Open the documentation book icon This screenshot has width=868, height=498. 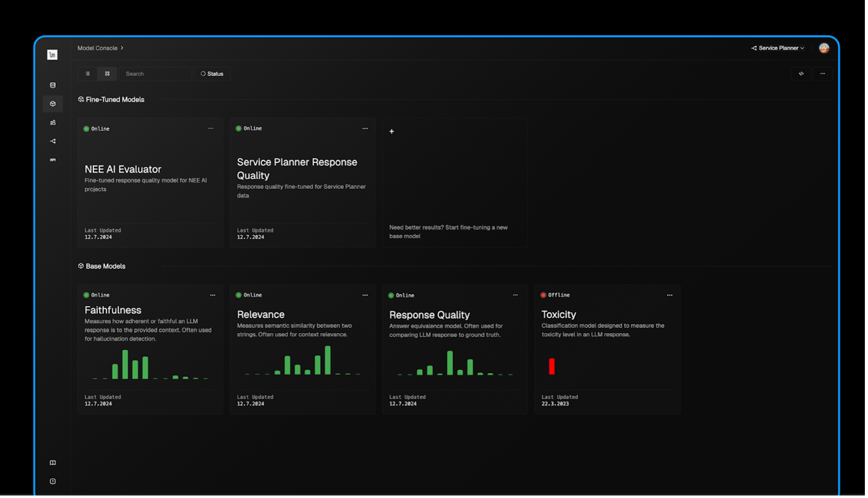click(x=53, y=463)
